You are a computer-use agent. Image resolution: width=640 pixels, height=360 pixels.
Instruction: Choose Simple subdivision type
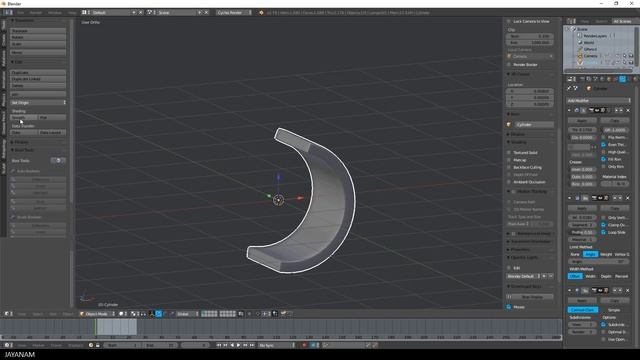(614, 310)
